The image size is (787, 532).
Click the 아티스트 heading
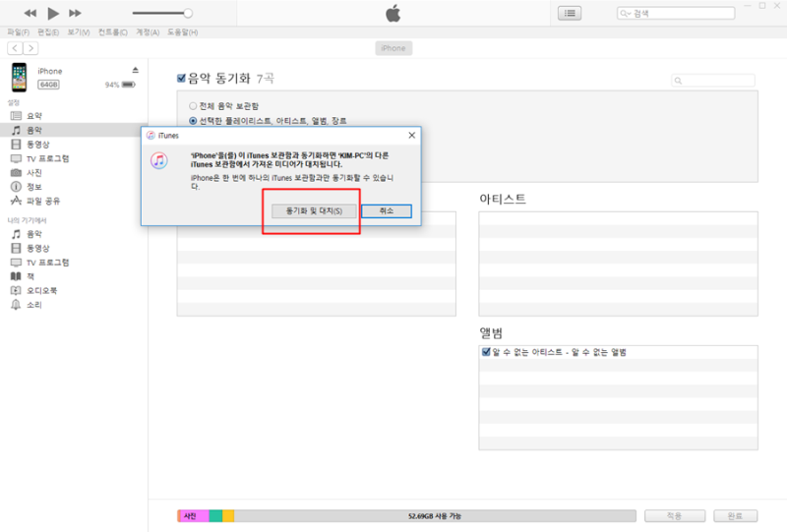(x=503, y=199)
